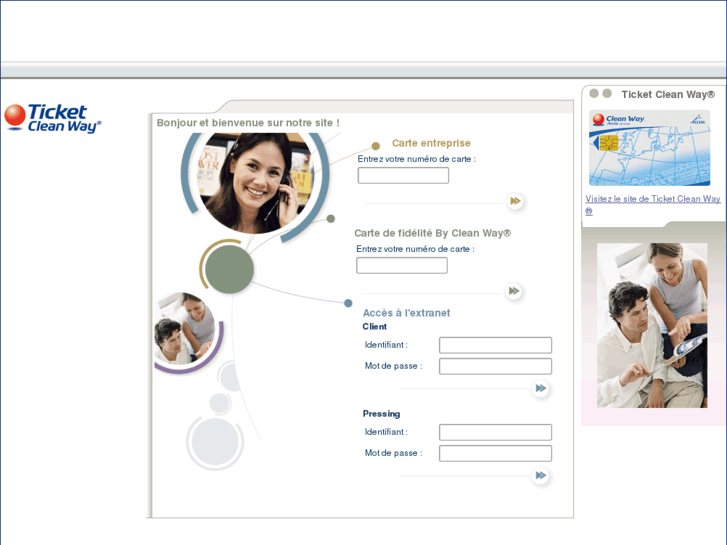This screenshot has width=727, height=545.
Task: Click the couple reading magazine photo on right
Action: click(x=652, y=325)
